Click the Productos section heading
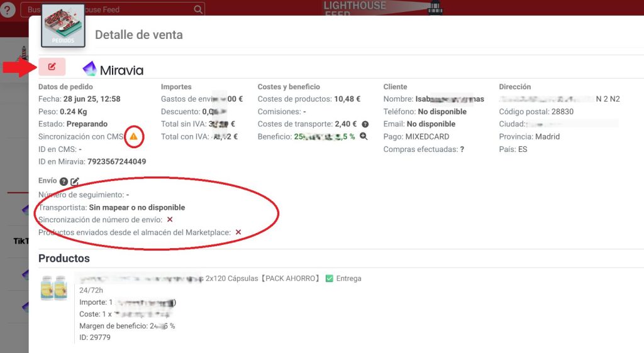Screen dimensions: 644x353 click(x=64, y=258)
